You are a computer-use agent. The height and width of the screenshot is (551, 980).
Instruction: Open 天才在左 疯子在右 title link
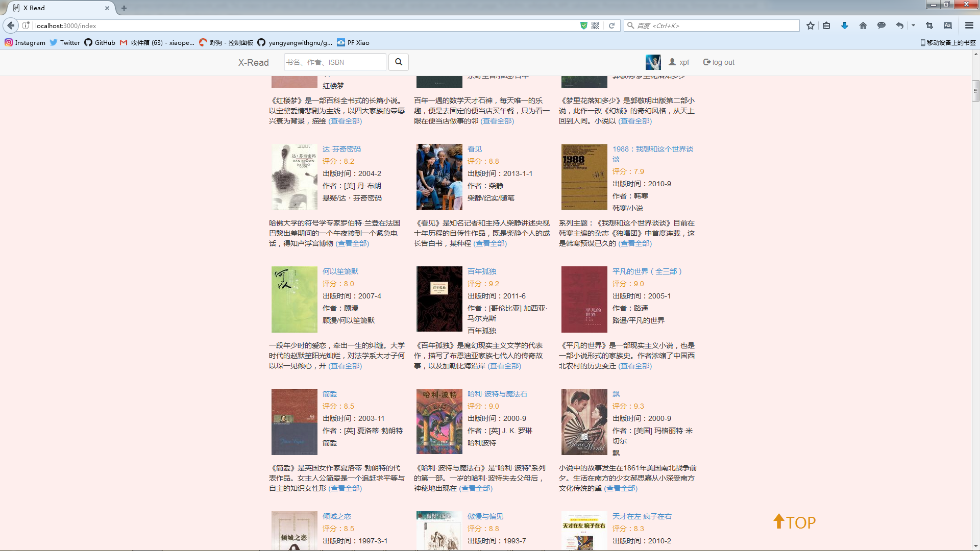(642, 516)
